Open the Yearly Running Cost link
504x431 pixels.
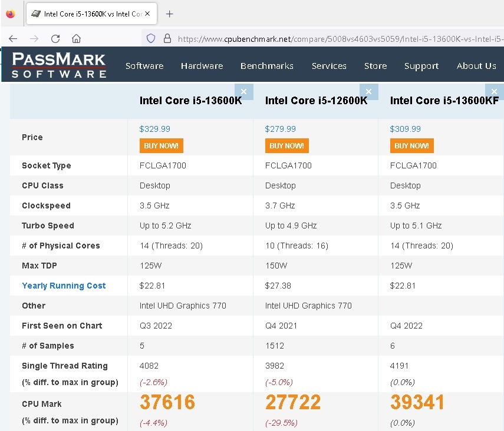[x=64, y=286]
